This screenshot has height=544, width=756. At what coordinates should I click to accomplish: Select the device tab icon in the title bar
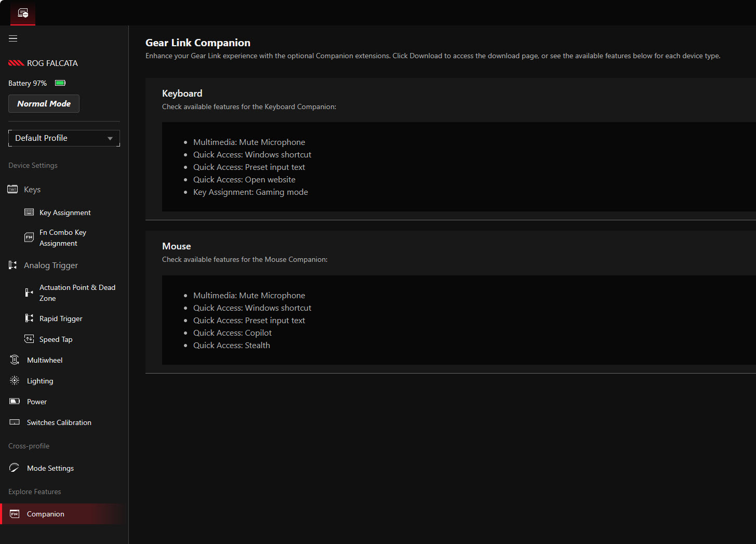pyautogui.click(x=23, y=13)
